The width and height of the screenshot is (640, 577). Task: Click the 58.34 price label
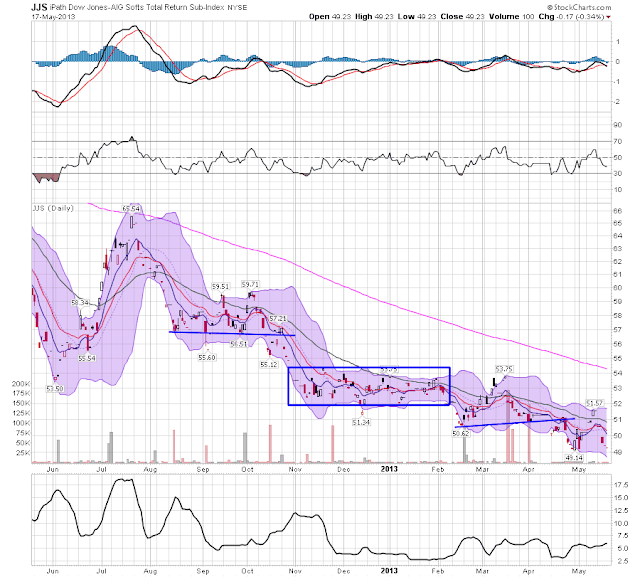point(80,302)
